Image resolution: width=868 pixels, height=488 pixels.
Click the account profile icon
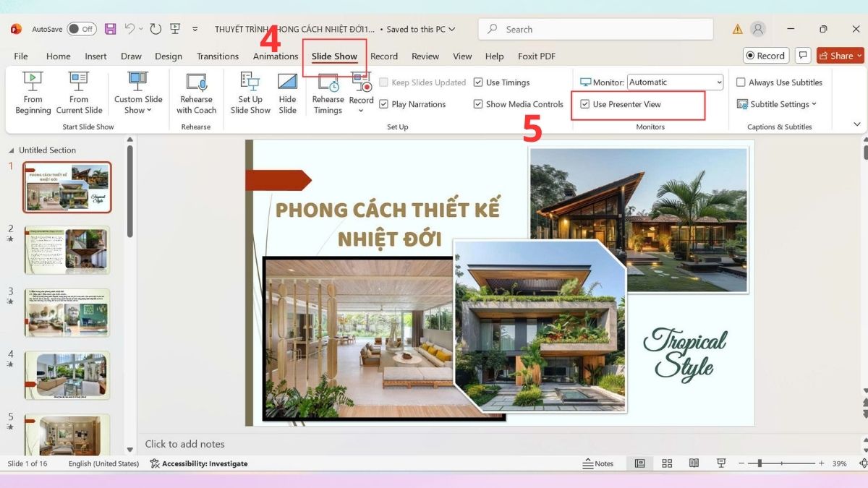[758, 29]
